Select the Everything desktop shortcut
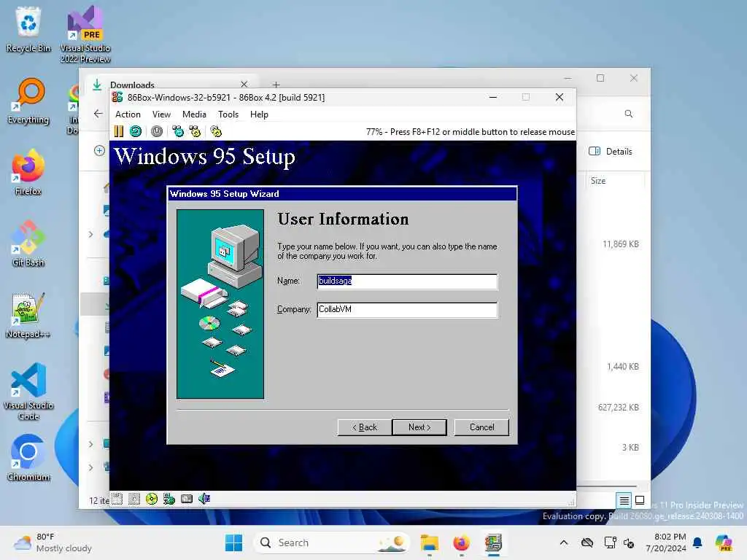Screen dimensions: 747x560 (x=28, y=101)
